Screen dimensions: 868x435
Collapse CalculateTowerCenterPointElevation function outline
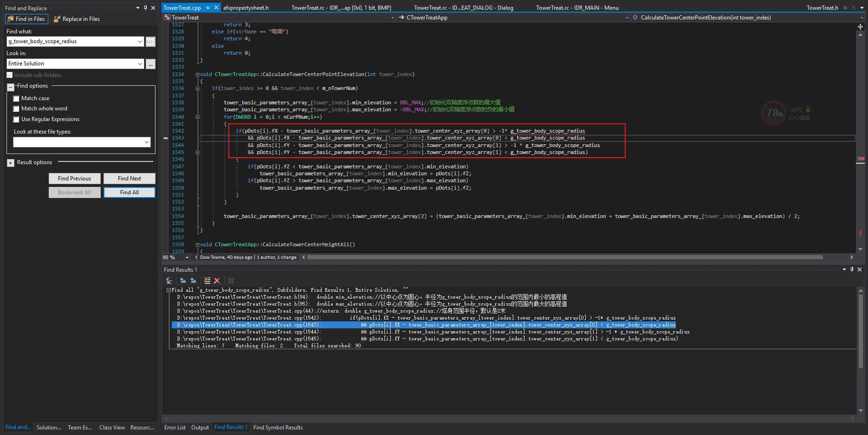[197, 74]
